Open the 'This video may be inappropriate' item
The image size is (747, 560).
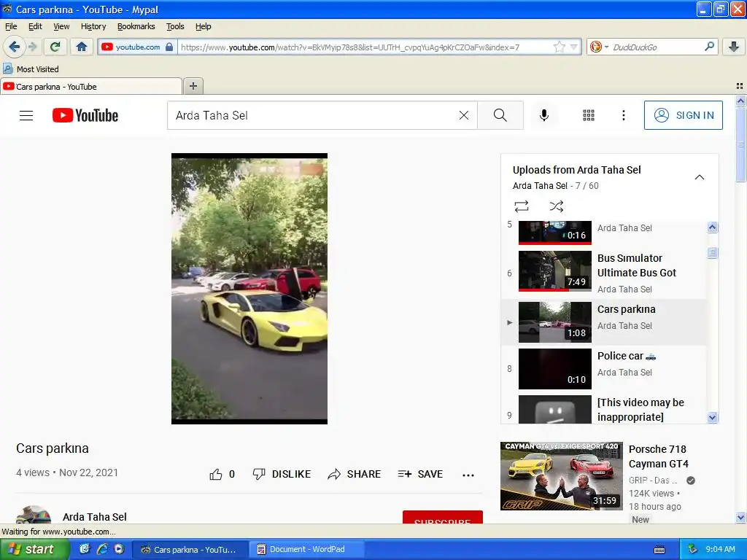(x=604, y=410)
